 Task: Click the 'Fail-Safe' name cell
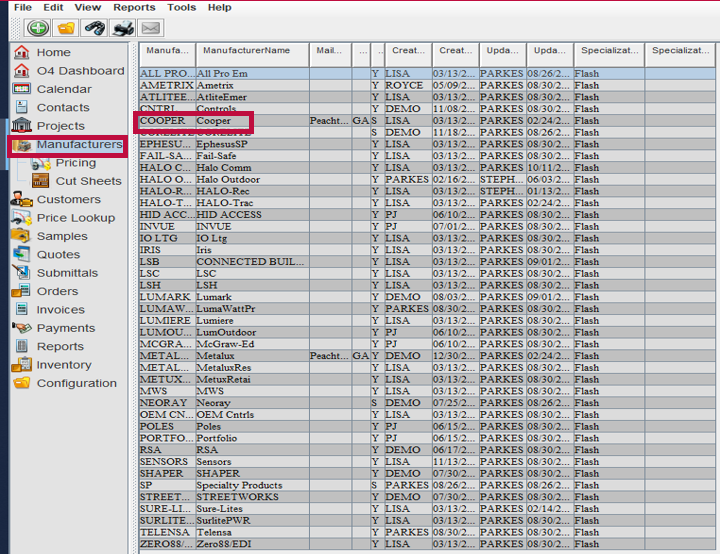click(253, 156)
